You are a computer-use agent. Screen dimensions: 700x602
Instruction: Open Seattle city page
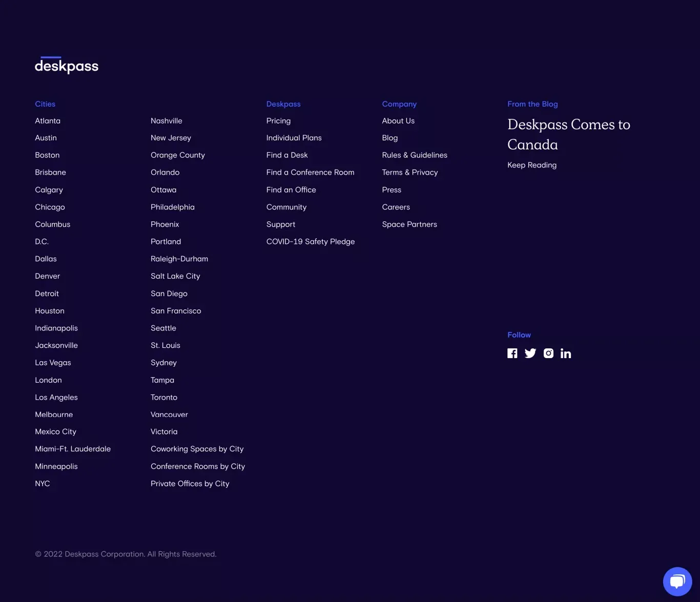click(x=163, y=328)
